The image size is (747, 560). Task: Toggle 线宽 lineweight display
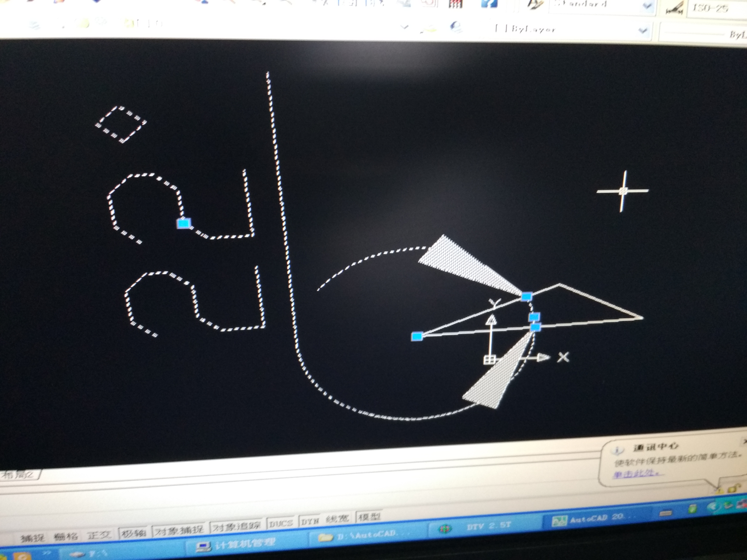click(337, 519)
